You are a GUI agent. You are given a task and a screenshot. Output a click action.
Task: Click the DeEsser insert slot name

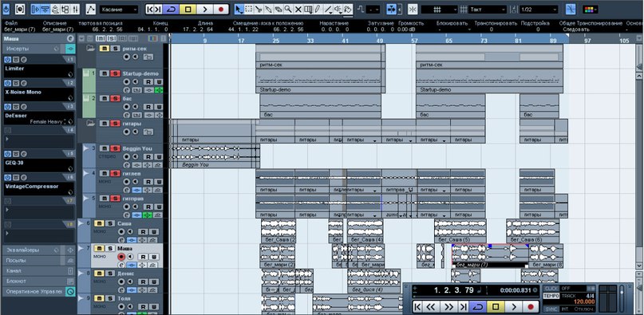coord(17,116)
